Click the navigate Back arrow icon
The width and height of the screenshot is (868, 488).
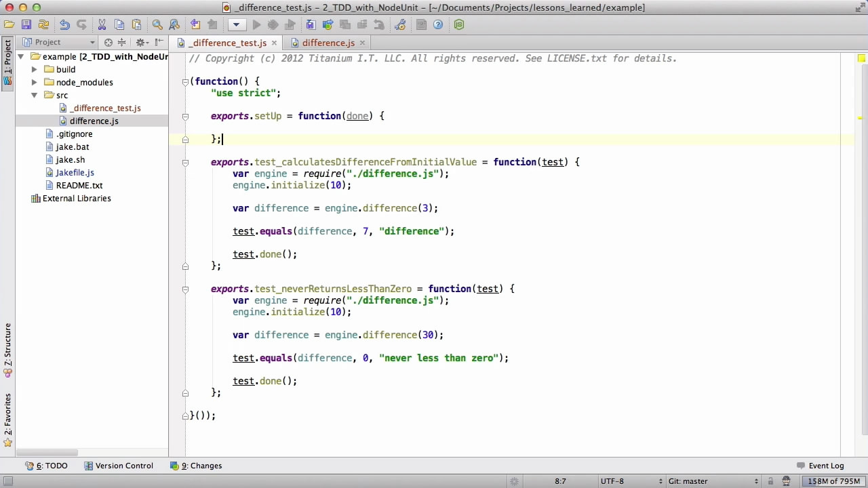pyautogui.click(x=195, y=24)
